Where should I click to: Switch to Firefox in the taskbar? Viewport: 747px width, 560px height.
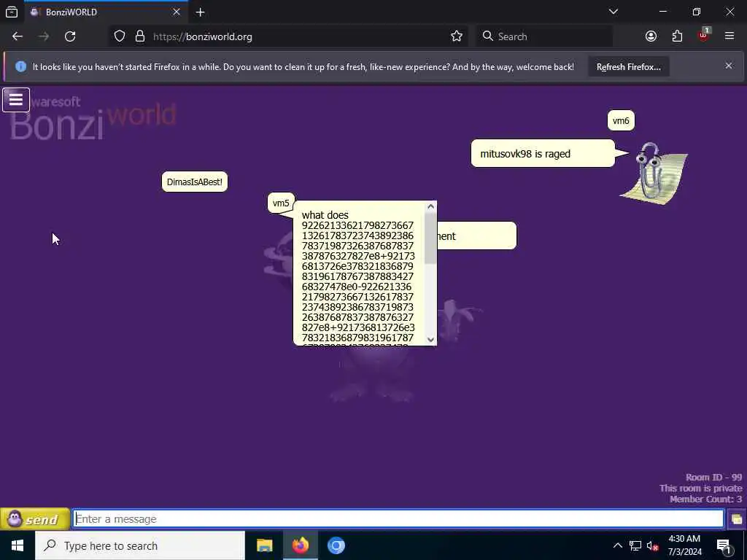coord(300,545)
